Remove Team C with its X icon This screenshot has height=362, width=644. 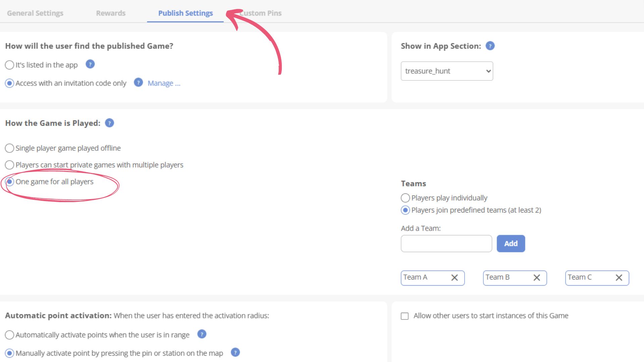(619, 278)
